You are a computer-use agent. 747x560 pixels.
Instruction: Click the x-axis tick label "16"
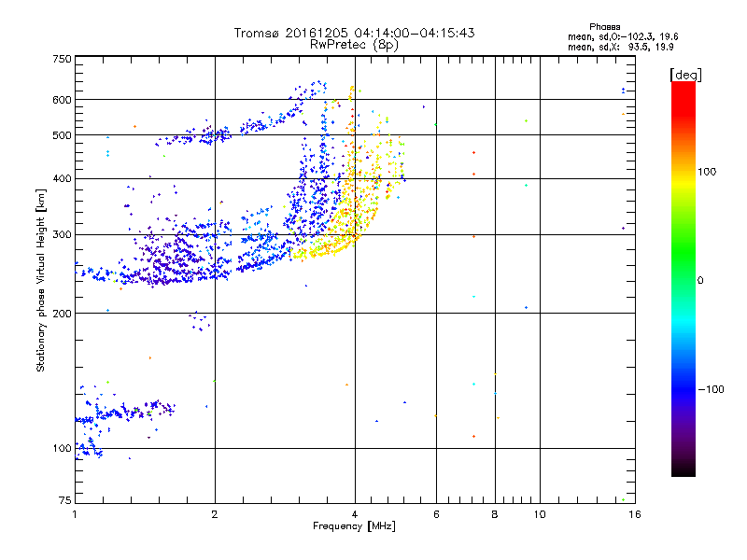pyautogui.click(x=635, y=514)
